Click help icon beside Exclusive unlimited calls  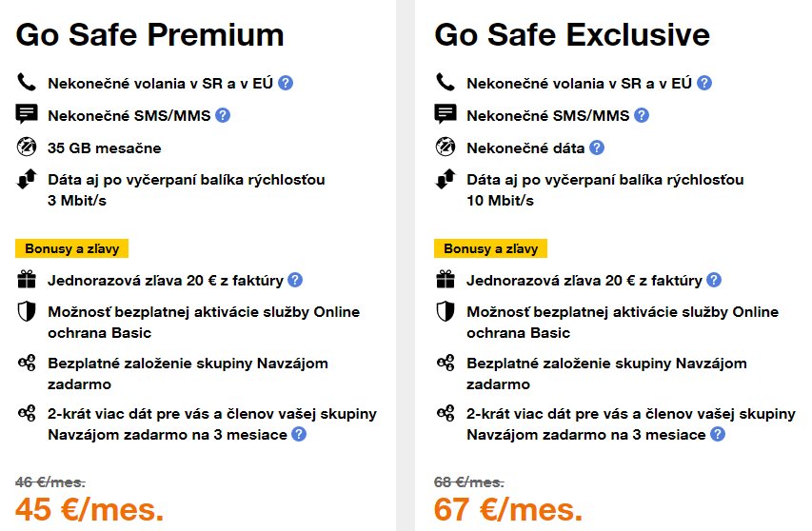point(704,83)
